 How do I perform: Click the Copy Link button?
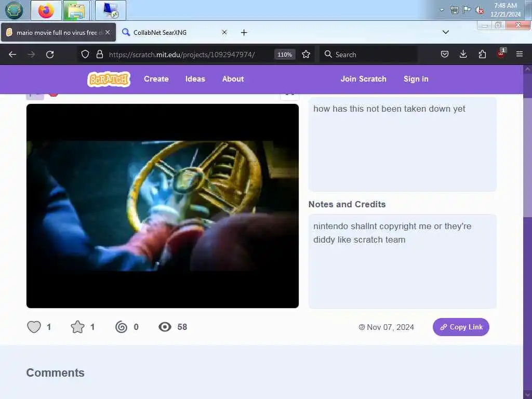(x=461, y=327)
